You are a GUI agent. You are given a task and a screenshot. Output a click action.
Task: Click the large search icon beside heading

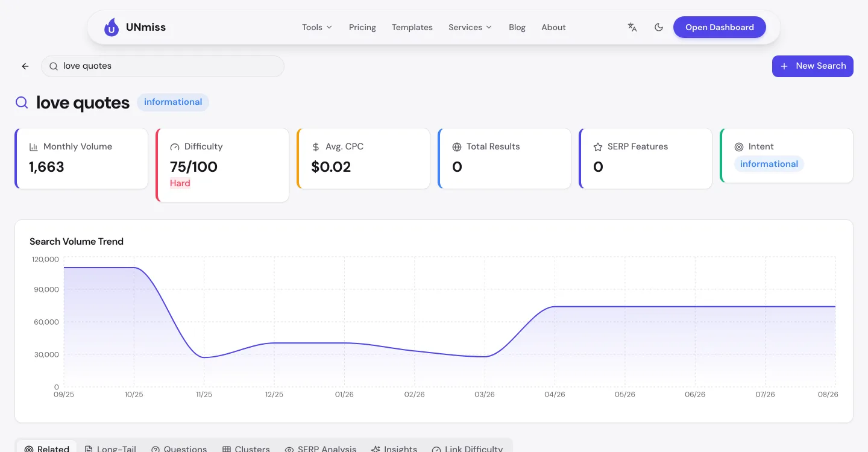point(22,102)
